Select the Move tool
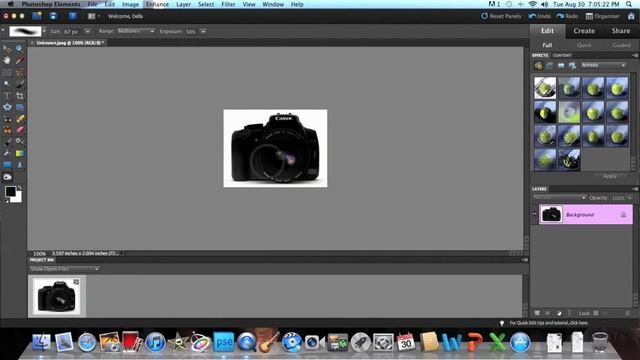The width and height of the screenshot is (640, 360). coord(7,49)
